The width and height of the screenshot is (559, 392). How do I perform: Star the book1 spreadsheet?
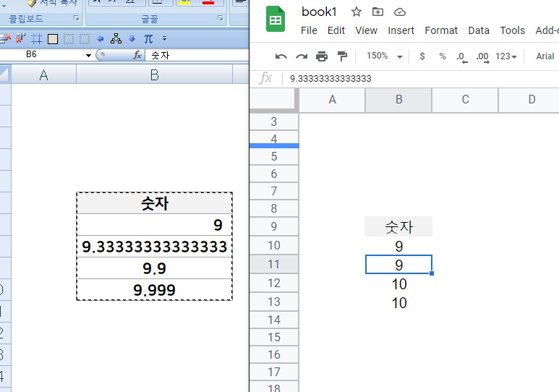coord(356,12)
